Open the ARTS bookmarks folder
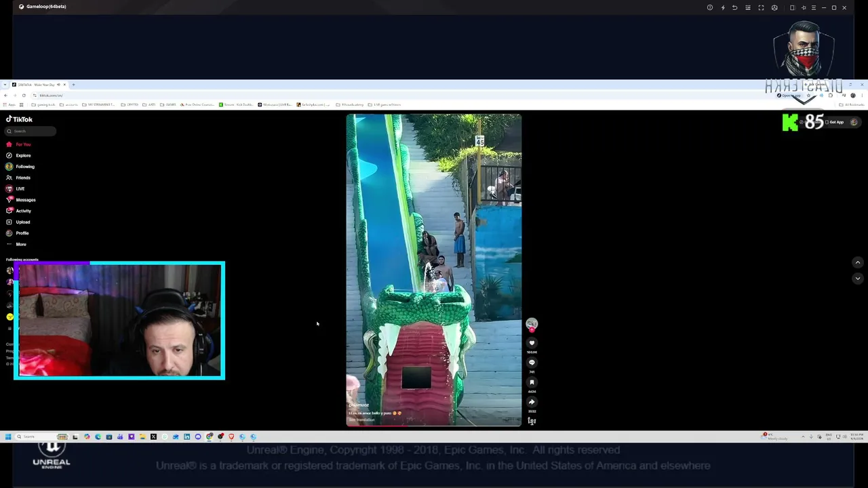 point(149,104)
